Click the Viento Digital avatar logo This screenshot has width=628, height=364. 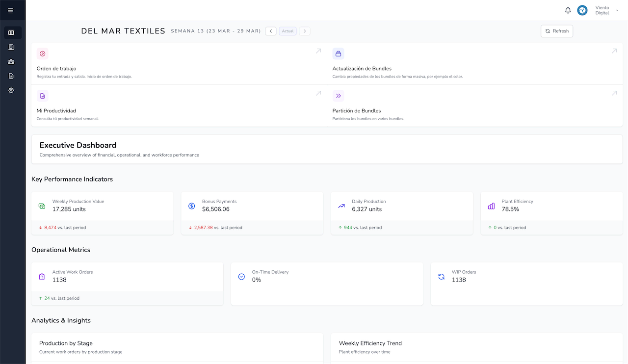(582, 10)
